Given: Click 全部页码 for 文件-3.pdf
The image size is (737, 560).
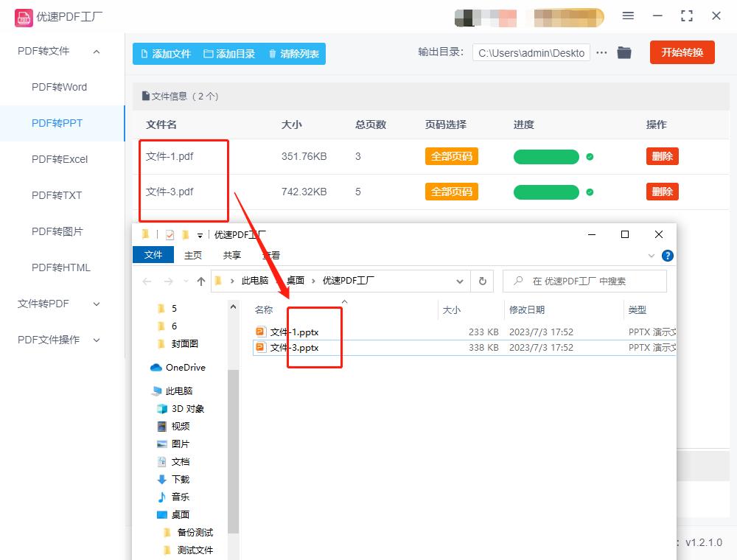Looking at the screenshot, I should pyautogui.click(x=451, y=192).
